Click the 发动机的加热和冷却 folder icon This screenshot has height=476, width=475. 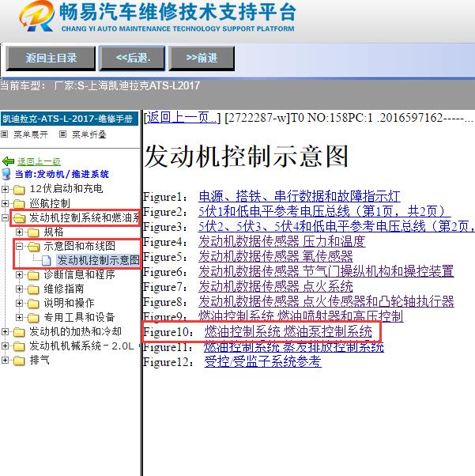19,332
